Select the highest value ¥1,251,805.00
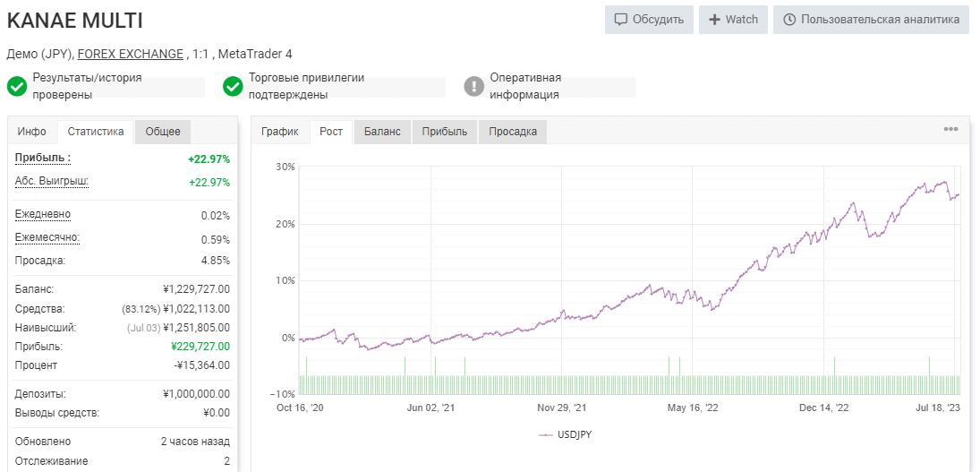This screenshot has height=472, width=980. (196, 327)
